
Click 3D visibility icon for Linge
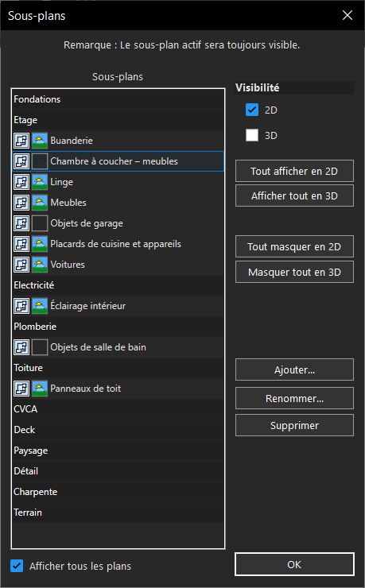pyautogui.click(x=40, y=182)
